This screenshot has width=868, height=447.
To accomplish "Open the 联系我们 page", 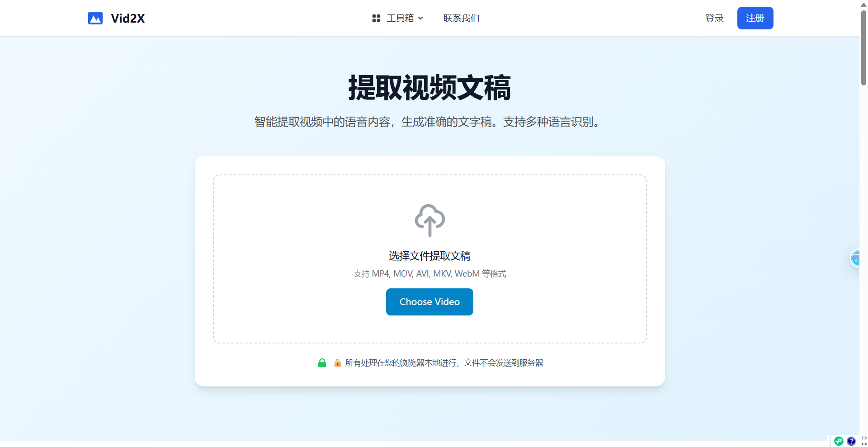I will 461,18.
